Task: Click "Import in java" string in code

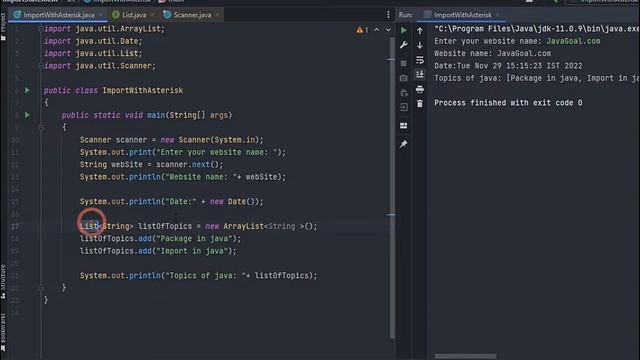Action: point(192,251)
